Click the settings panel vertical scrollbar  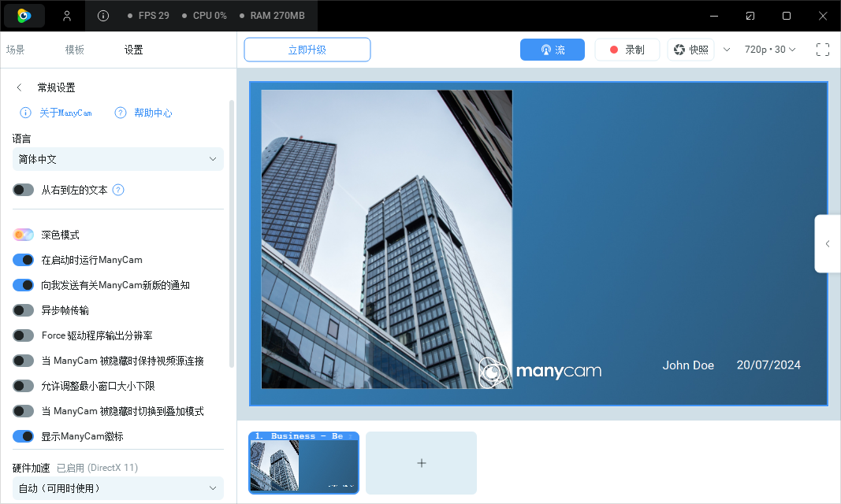coord(232,234)
